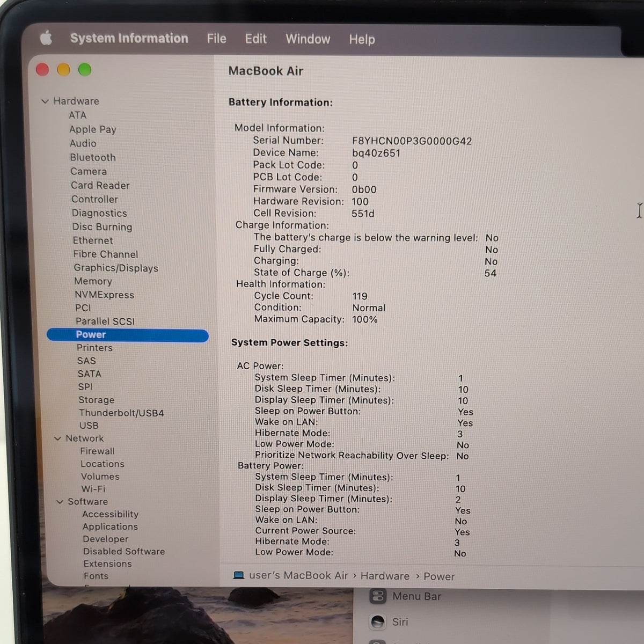Select Bluetooth in the sidebar
The width and height of the screenshot is (644, 644).
click(x=93, y=157)
